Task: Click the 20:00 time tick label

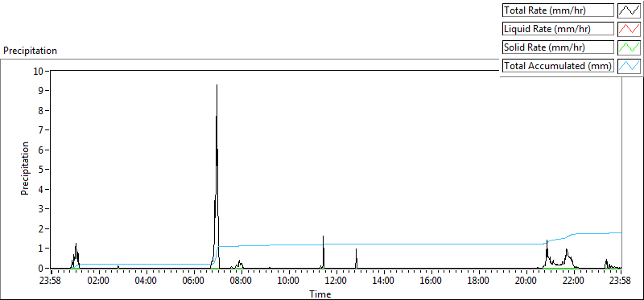Action: 526,282
